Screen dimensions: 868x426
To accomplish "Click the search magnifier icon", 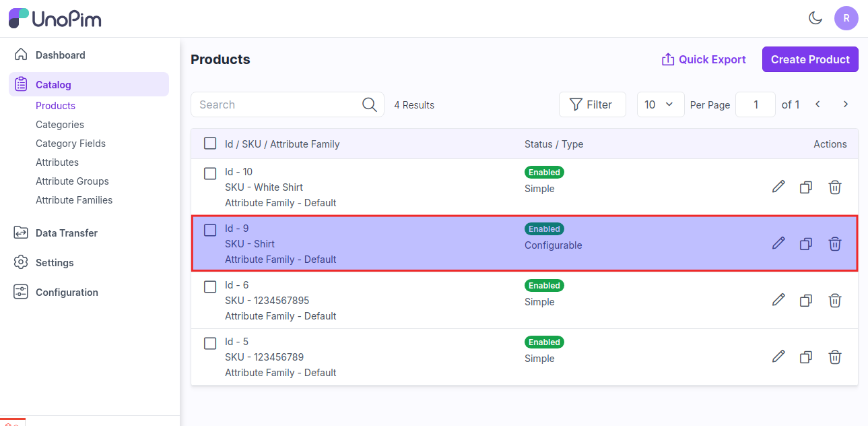I will coord(369,104).
